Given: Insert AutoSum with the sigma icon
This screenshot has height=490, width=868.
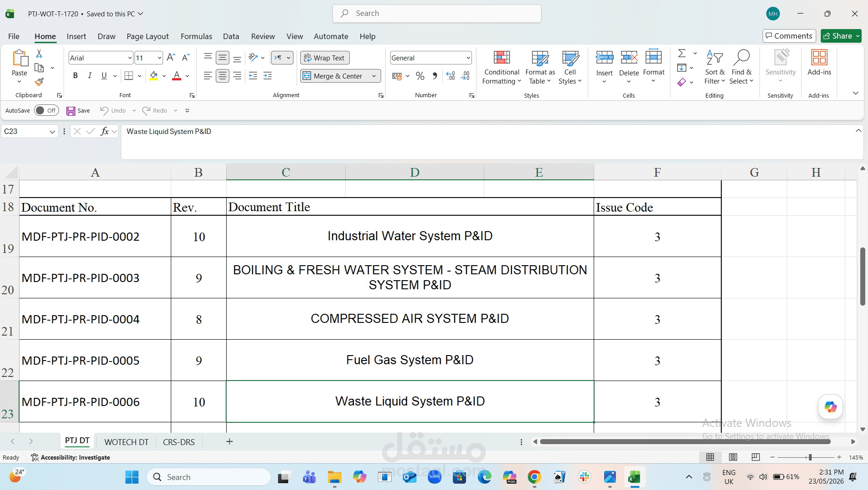Looking at the screenshot, I should (x=682, y=54).
